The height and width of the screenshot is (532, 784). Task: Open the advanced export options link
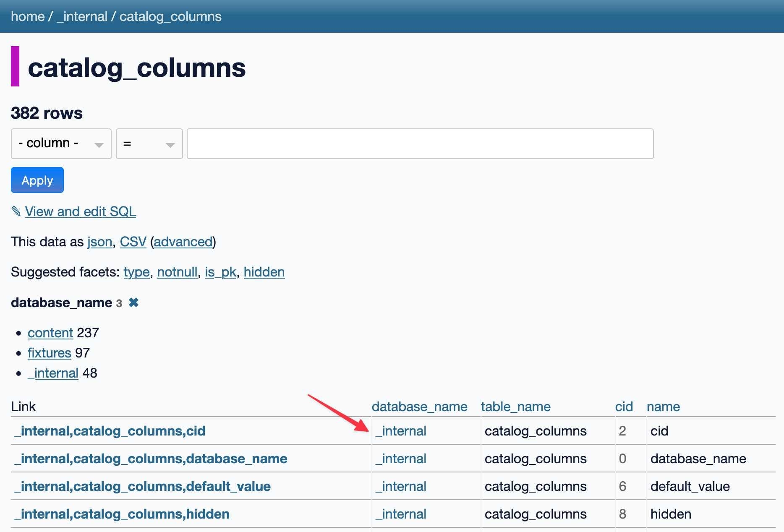click(x=183, y=242)
